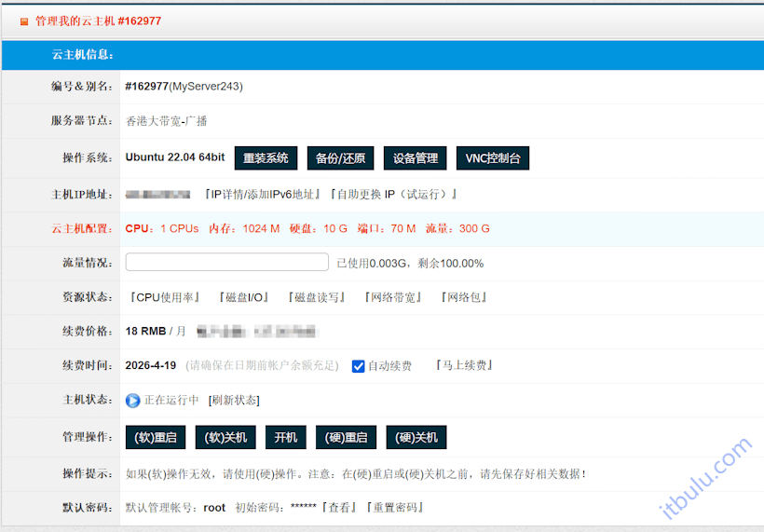Click the 硬盘: 10 G spec
764x532 pixels.
318,228
